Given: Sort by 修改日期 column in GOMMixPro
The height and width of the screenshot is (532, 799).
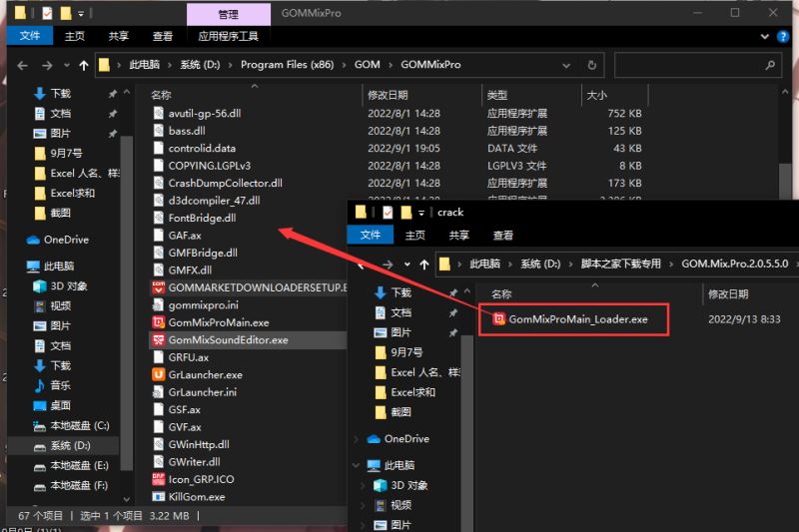Looking at the screenshot, I should coord(421,95).
